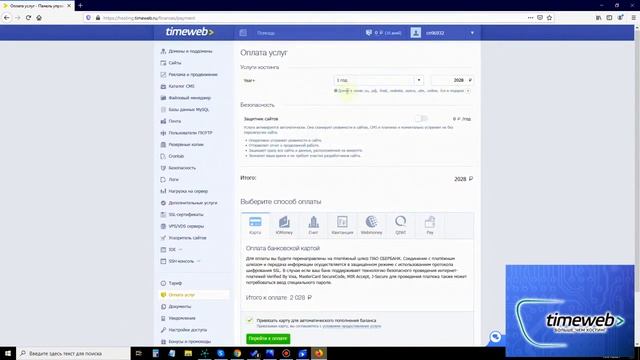
Task: Open the Windows Start menu
Action: [x=8, y=353]
